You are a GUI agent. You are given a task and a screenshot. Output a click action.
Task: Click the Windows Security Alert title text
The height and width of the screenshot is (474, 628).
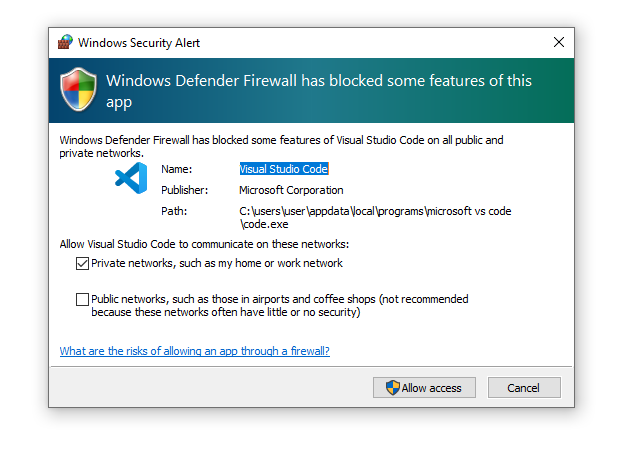(x=139, y=42)
